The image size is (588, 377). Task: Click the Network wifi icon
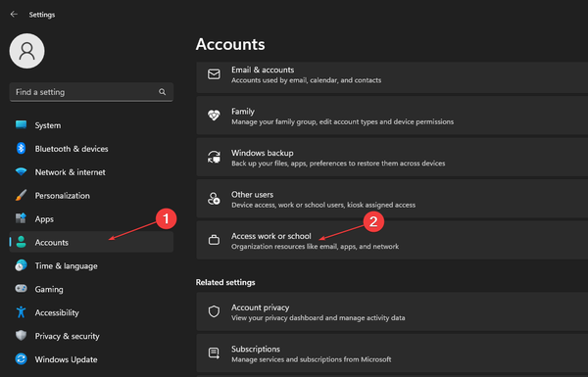click(x=21, y=171)
